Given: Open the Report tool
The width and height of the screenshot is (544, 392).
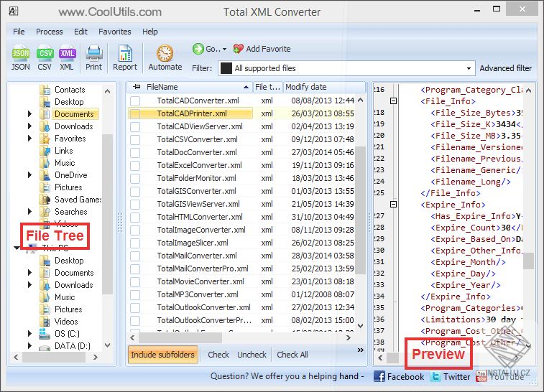Looking at the screenshot, I should click(x=125, y=57).
